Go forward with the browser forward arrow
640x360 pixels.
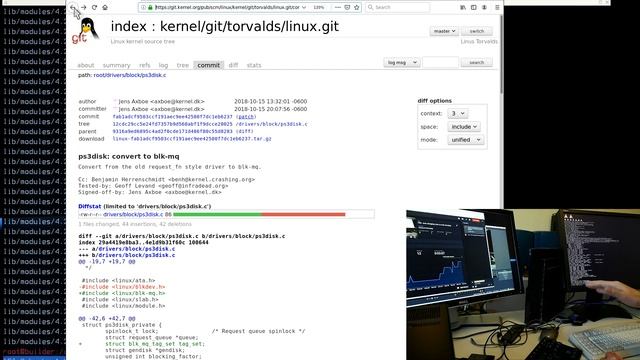(84, 7)
